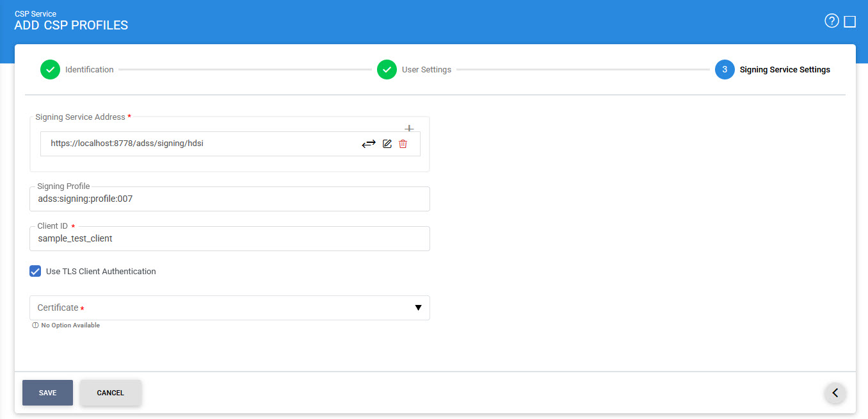Delete the signing service address entry
The height and width of the screenshot is (419, 868).
point(403,144)
